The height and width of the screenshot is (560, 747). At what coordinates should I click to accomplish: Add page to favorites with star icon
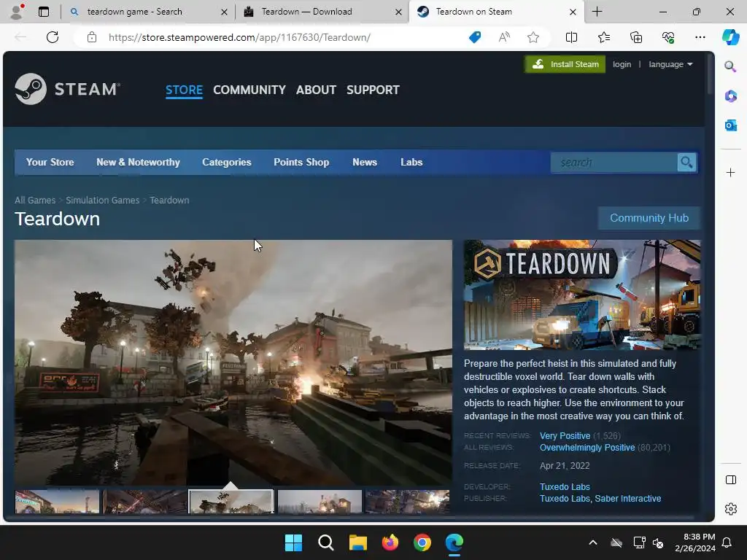[x=533, y=37]
